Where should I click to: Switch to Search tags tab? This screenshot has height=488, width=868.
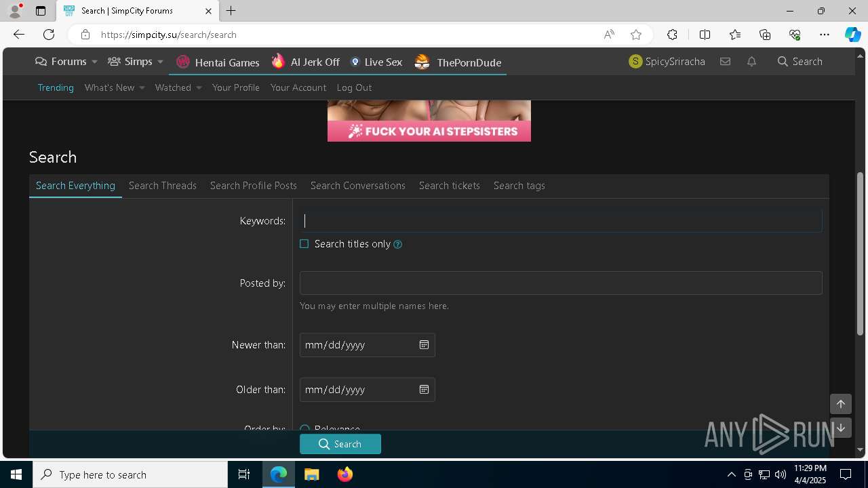(519, 186)
